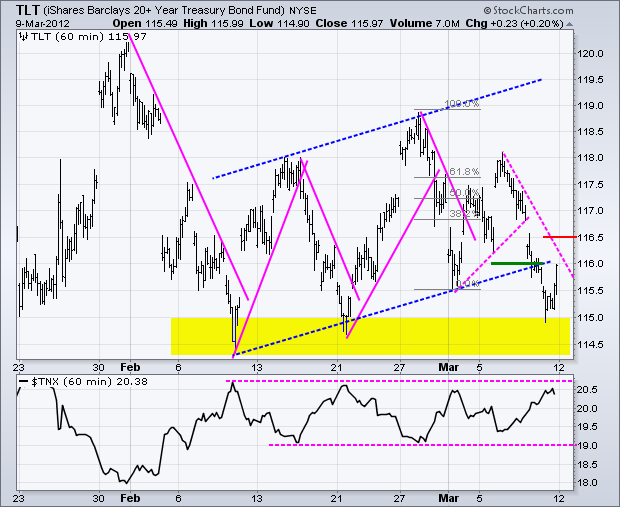This screenshot has height=507, width=620.
Task: Click the line legend icon before $TNX
Action: tap(24, 382)
